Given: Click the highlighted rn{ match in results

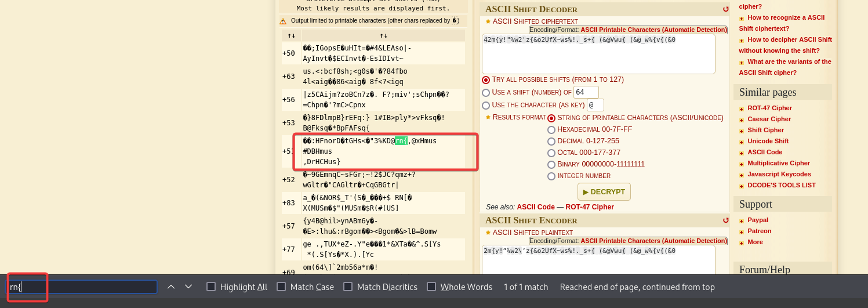Looking at the screenshot, I should pyautogui.click(x=401, y=140).
